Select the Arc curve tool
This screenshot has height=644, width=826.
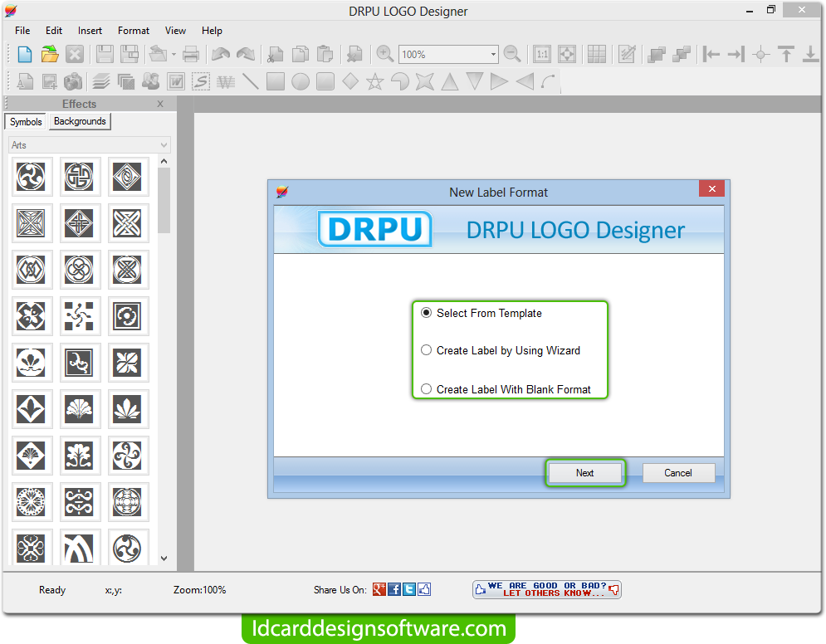[547, 81]
